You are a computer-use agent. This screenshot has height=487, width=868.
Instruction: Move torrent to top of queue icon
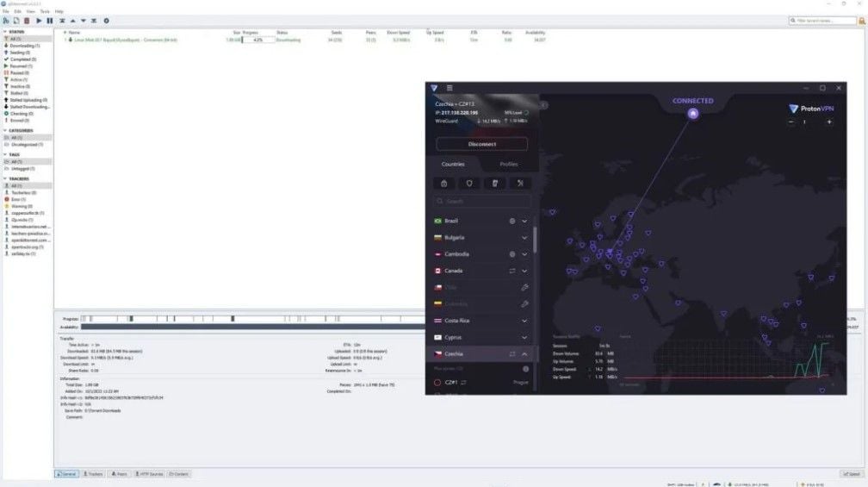click(62, 21)
